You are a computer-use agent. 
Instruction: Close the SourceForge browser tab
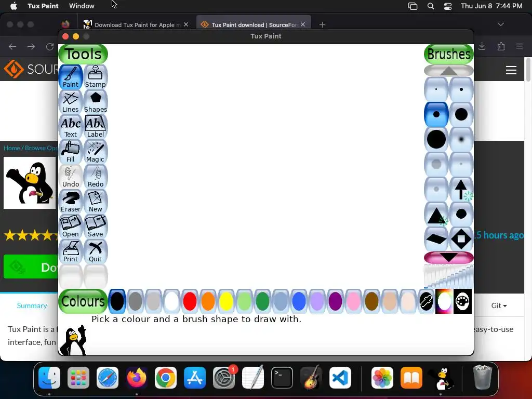pos(303,24)
